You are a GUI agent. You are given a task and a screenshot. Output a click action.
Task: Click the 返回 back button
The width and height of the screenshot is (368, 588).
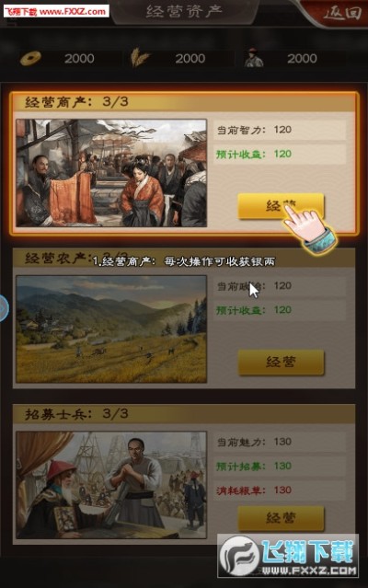coord(341,14)
